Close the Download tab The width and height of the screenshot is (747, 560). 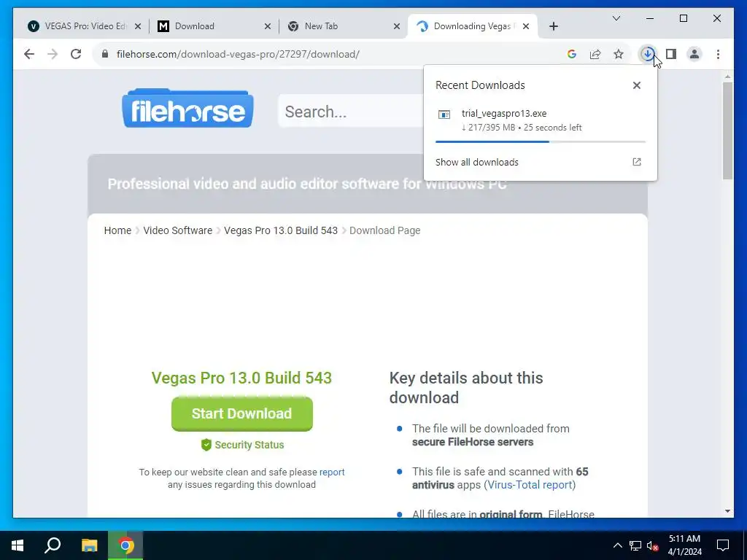[x=267, y=26]
